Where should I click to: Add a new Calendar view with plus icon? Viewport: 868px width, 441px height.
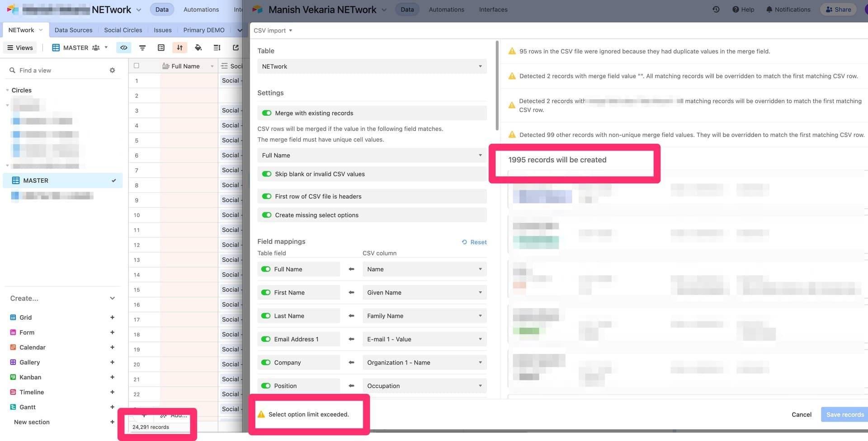(112, 347)
